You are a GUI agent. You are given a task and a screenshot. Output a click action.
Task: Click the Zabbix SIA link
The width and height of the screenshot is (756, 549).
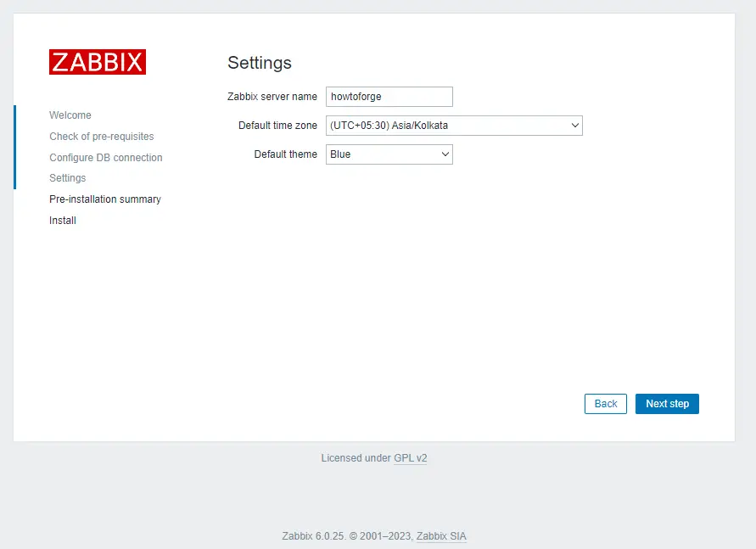440,535
